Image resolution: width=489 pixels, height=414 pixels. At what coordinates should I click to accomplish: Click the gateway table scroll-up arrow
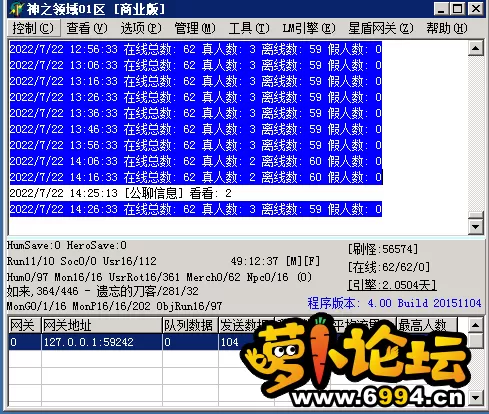click(476, 325)
